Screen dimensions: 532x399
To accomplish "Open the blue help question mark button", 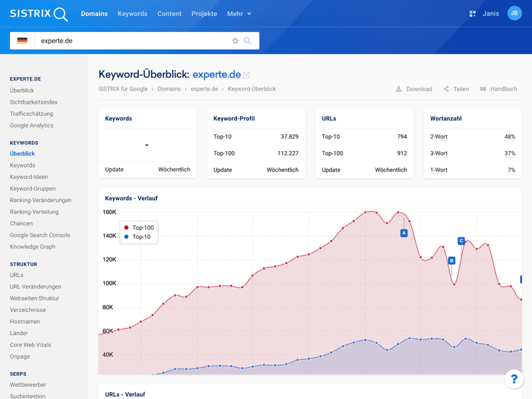I will point(513,378).
